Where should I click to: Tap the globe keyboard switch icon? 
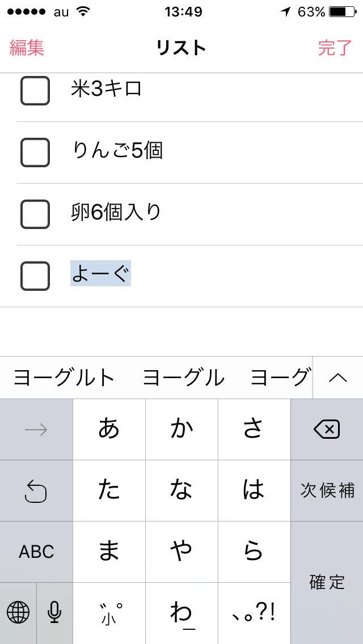click(18, 612)
